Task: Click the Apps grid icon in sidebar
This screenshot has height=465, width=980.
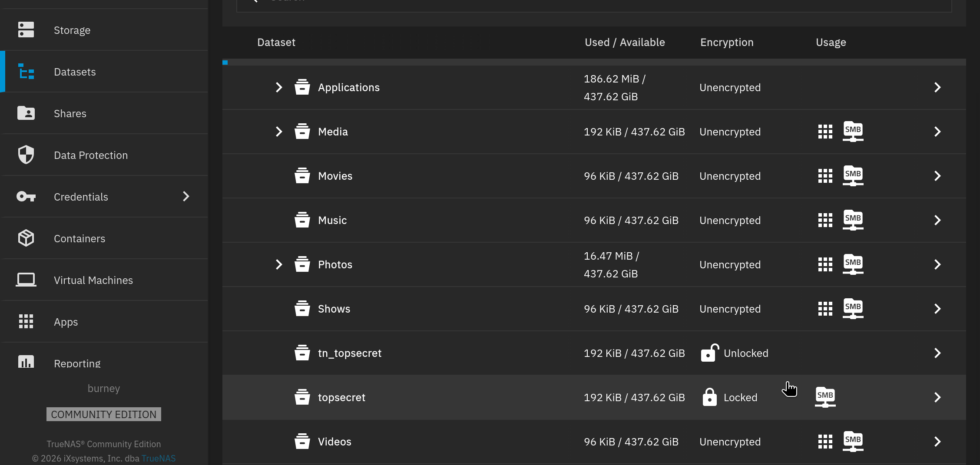Action: tap(26, 322)
